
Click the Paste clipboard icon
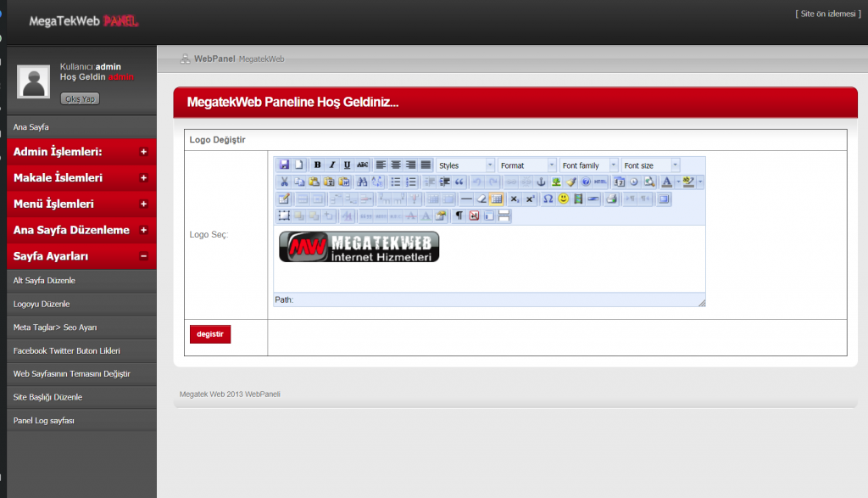pyautogui.click(x=314, y=182)
